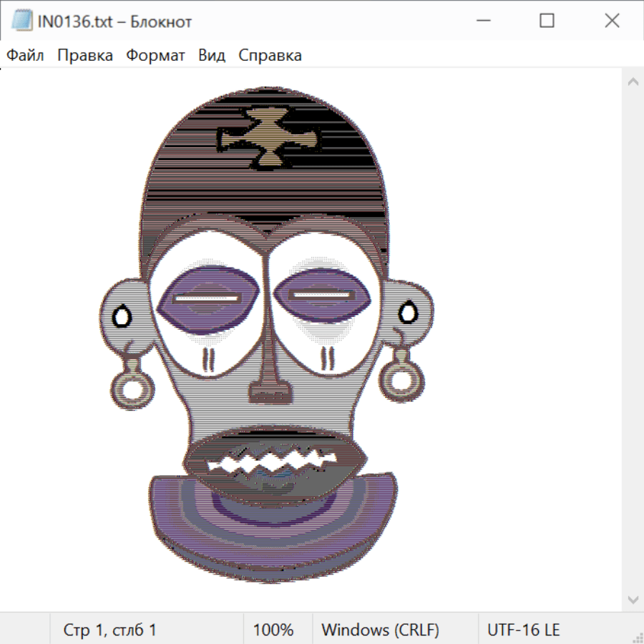Click the scroll up arrow
The height and width of the screenshot is (644, 644).
point(633,82)
